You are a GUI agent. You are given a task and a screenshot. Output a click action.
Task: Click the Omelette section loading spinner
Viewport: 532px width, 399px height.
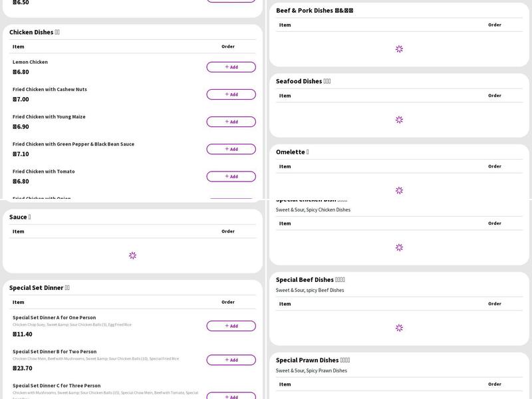coord(399,190)
